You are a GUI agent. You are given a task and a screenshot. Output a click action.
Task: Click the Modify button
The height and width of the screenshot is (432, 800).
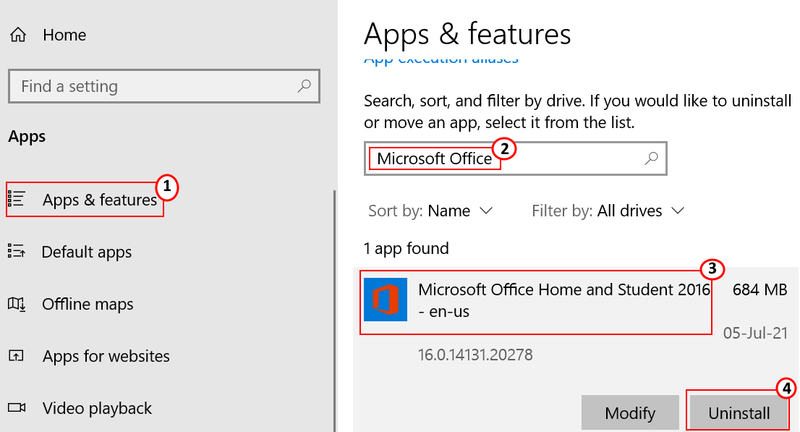630,412
